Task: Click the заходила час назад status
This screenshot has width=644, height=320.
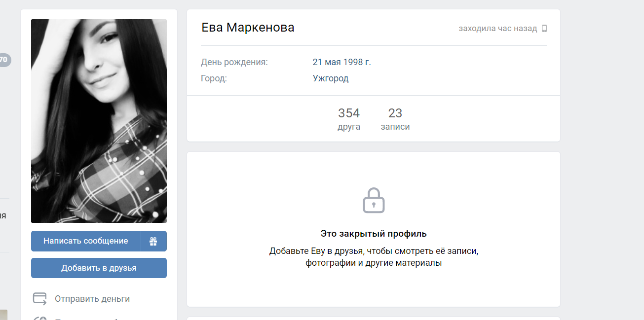Action: click(498, 29)
